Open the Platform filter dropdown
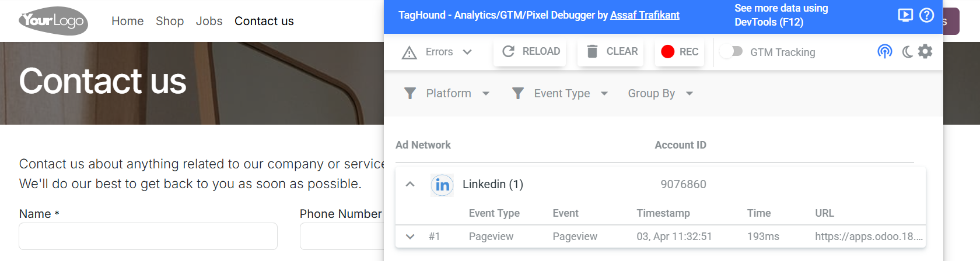 coord(447,94)
